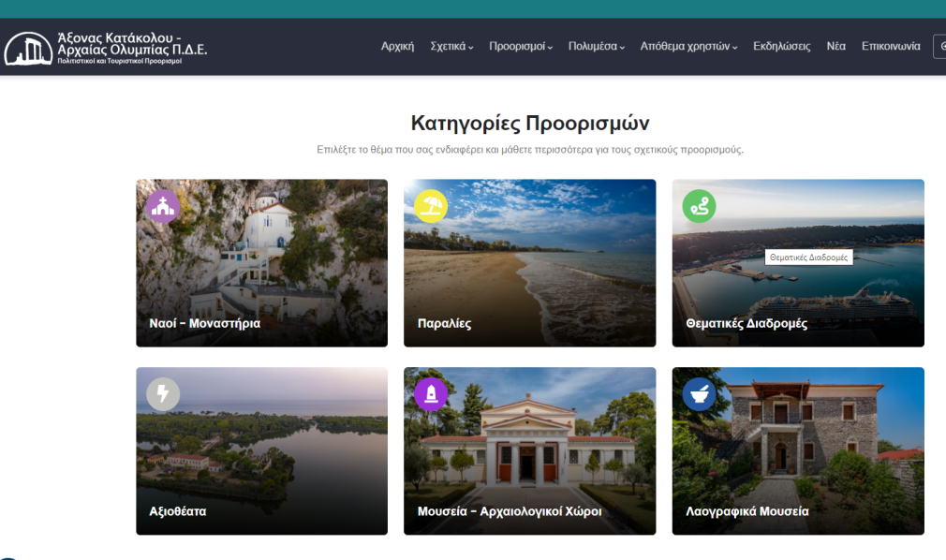Expand the Σχετικά dropdown menu
The width and height of the screenshot is (946, 560).
tap(451, 47)
